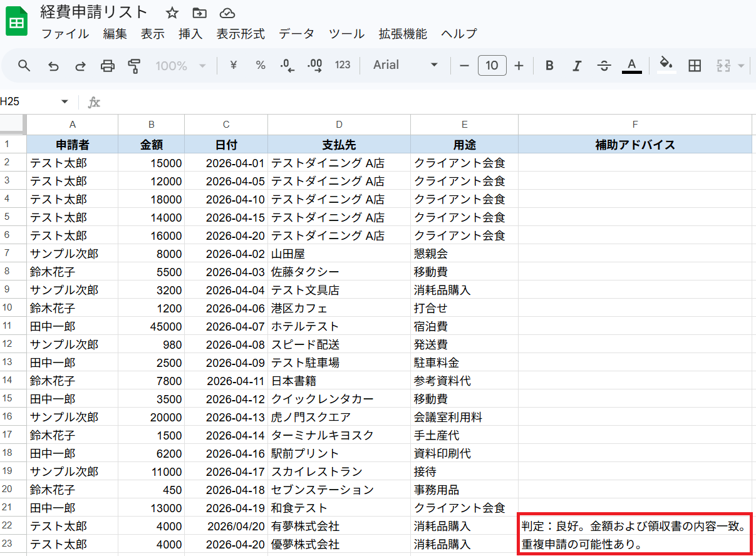Open the merge cells dropdown arrow
This screenshot has width=756, height=556.
pyautogui.click(x=742, y=66)
